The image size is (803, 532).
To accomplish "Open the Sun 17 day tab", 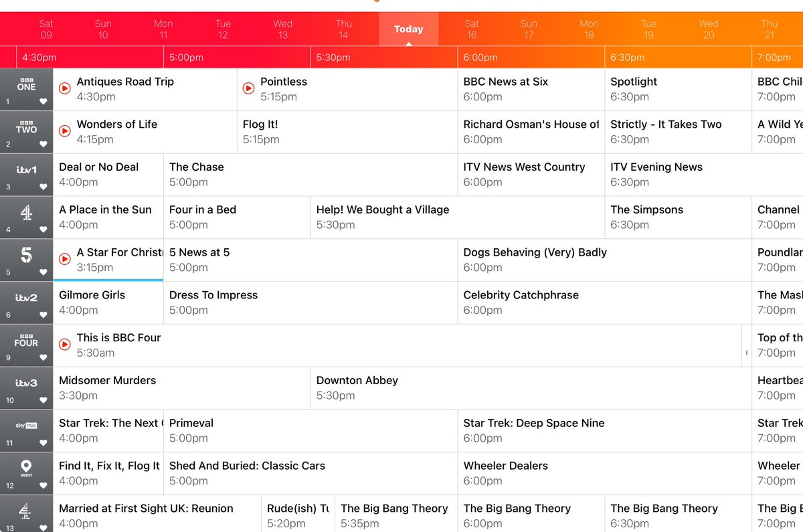I will pos(529,29).
